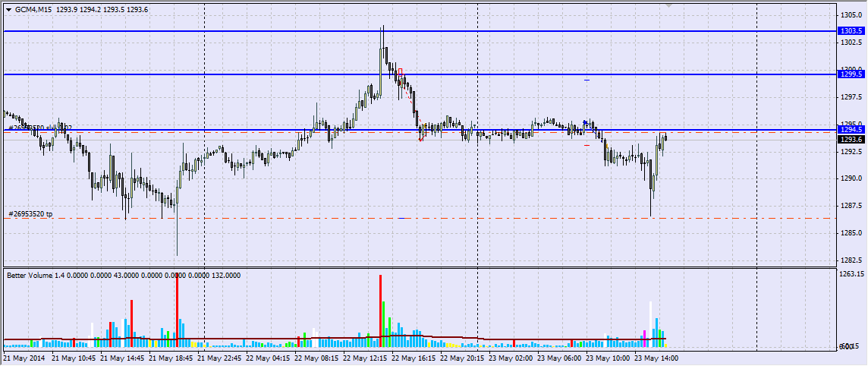868x366 pixels.
Task: Click the 1302.5 value on price scale
Action: pyautogui.click(x=851, y=42)
